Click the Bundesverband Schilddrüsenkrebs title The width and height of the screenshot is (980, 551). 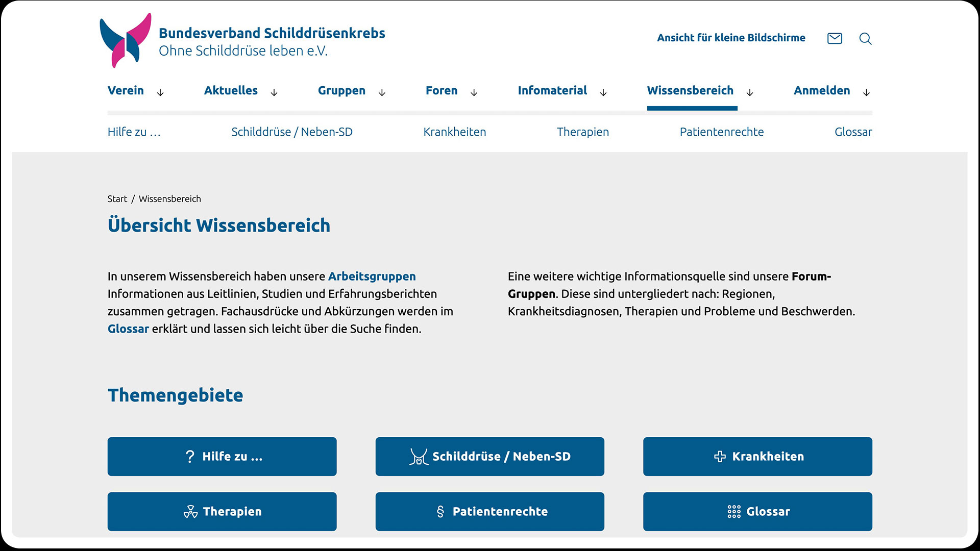[272, 33]
